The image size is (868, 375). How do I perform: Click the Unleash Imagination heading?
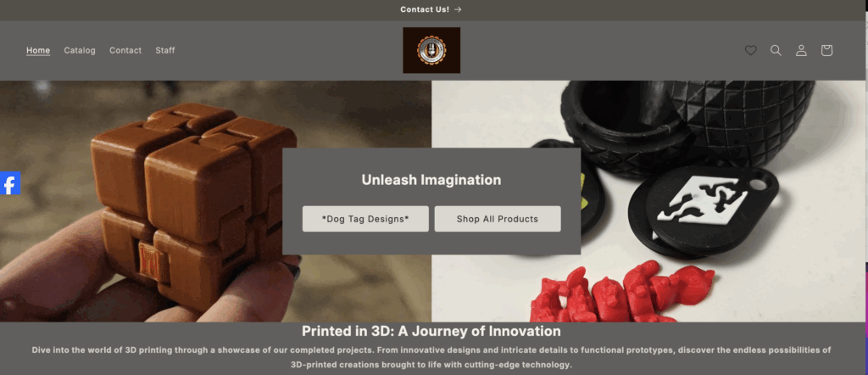pyautogui.click(x=431, y=180)
